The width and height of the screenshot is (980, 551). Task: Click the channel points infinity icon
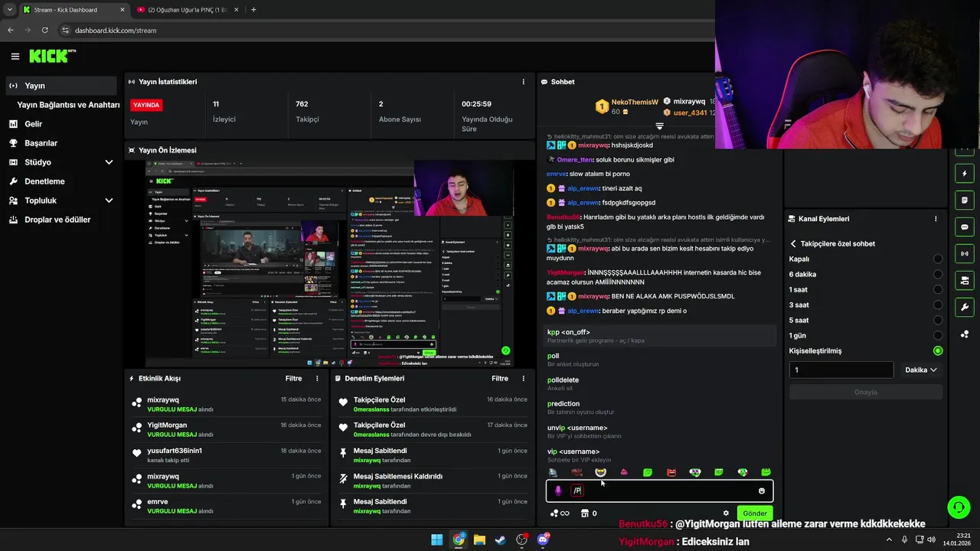click(560, 514)
